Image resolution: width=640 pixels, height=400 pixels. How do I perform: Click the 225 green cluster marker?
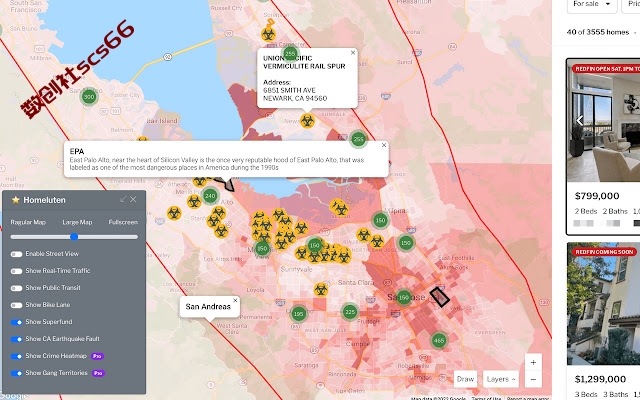click(350, 312)
